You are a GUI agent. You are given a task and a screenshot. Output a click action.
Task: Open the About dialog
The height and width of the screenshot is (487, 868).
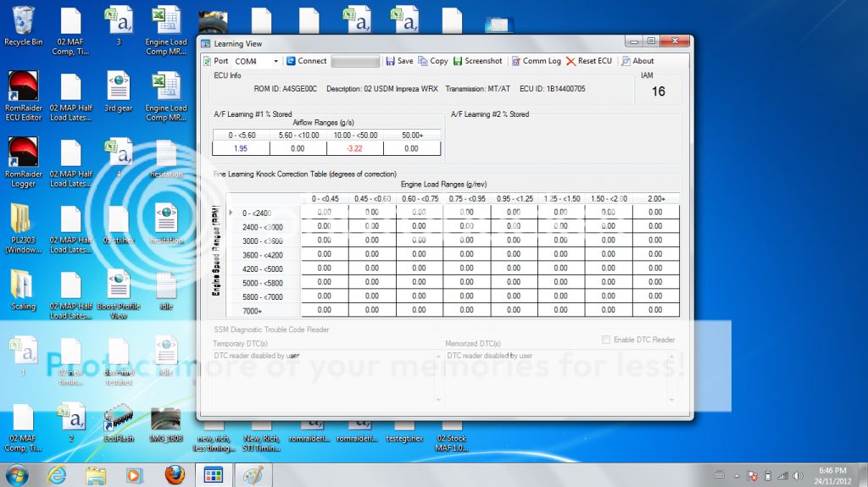637,61
